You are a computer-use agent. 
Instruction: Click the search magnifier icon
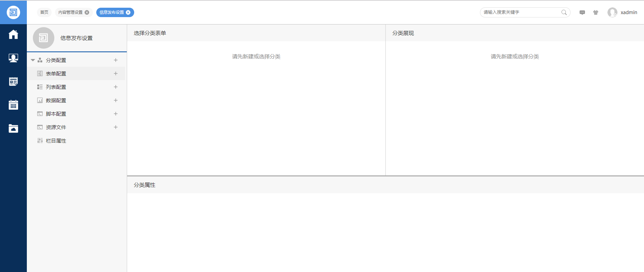[564, 12]
